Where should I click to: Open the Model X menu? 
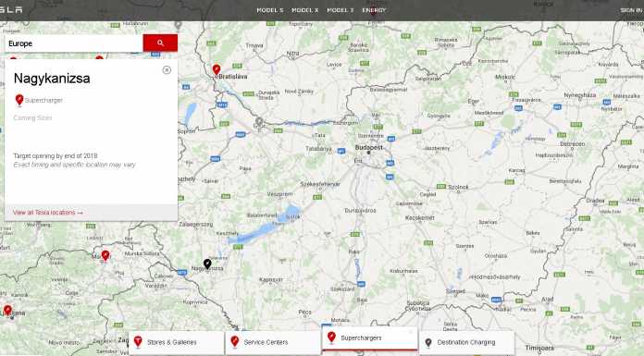(x=304, y=10)
